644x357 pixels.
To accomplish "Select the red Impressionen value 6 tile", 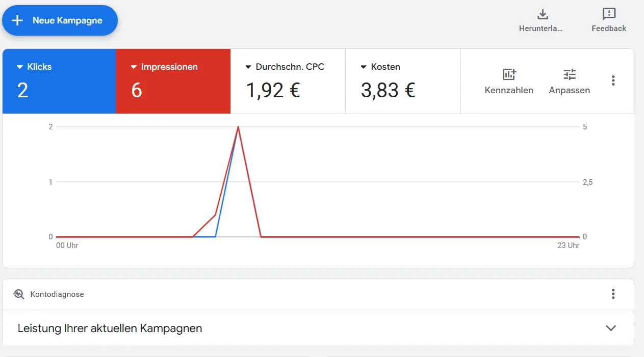I will [137, 90].
